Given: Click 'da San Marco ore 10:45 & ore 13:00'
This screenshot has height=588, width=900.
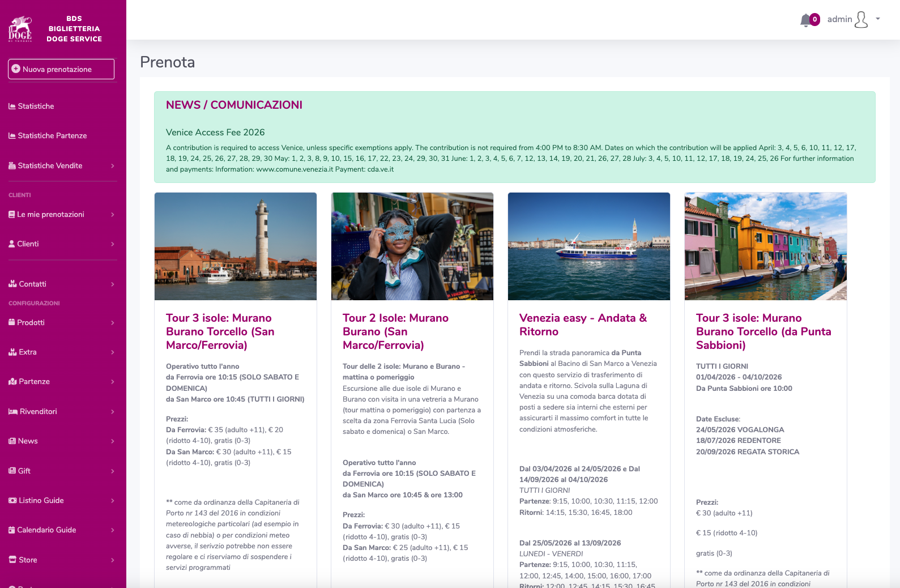Looking at the screenshot, I should pyautogui.click(x=403, y=495).
